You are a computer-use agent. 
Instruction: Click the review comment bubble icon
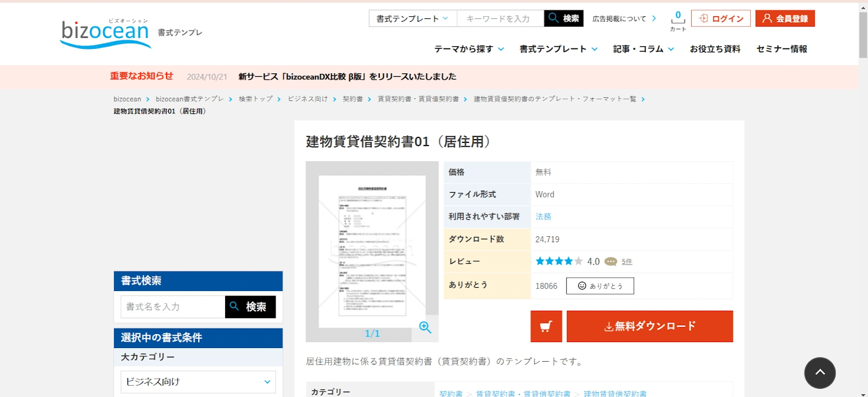tap(611, 262)
